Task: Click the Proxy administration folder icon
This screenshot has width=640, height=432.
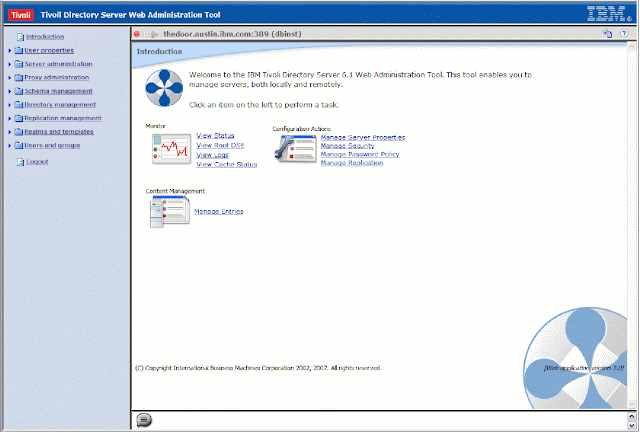Action: [x=19, y=78]
